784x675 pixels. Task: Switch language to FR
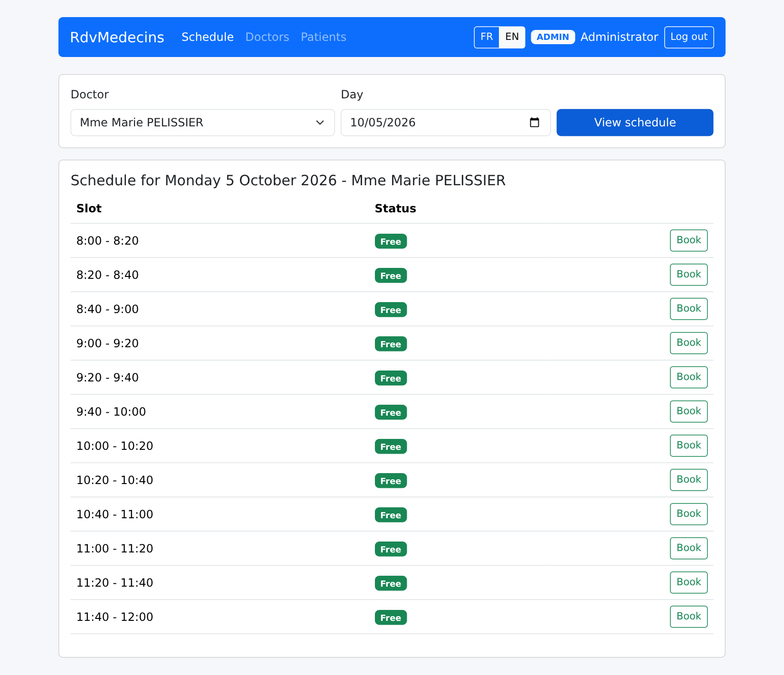point(487,37)
